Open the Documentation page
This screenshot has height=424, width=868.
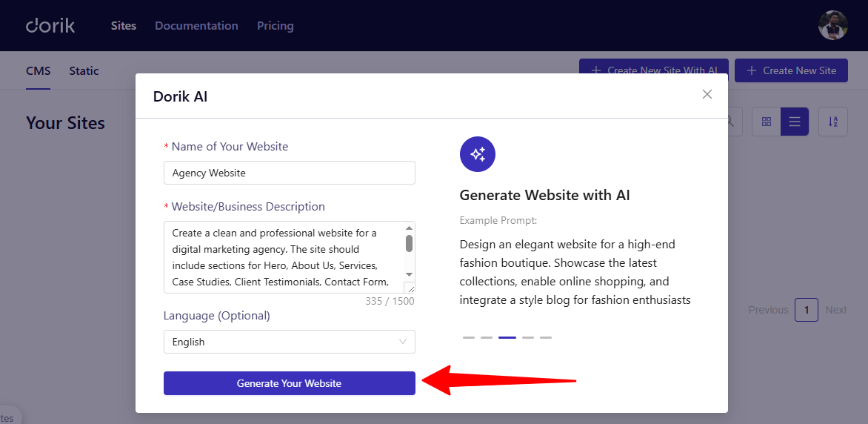(196, 25)
